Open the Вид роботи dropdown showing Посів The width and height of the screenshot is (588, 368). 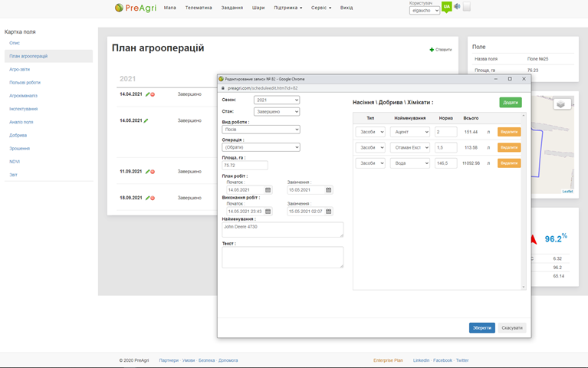pos(261,130)
